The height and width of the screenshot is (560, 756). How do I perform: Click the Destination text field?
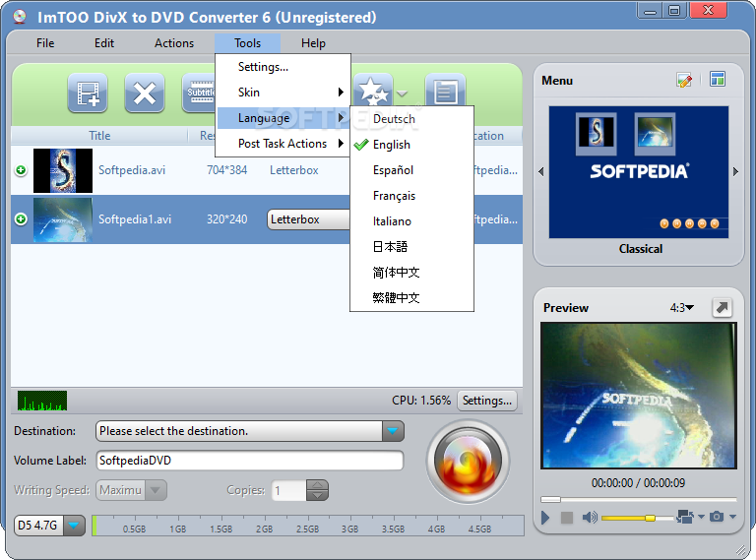coord(239,431)
